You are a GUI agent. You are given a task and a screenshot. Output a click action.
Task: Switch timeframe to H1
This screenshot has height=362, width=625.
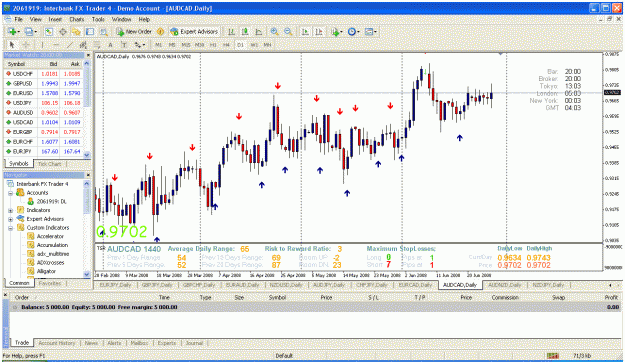213,45
